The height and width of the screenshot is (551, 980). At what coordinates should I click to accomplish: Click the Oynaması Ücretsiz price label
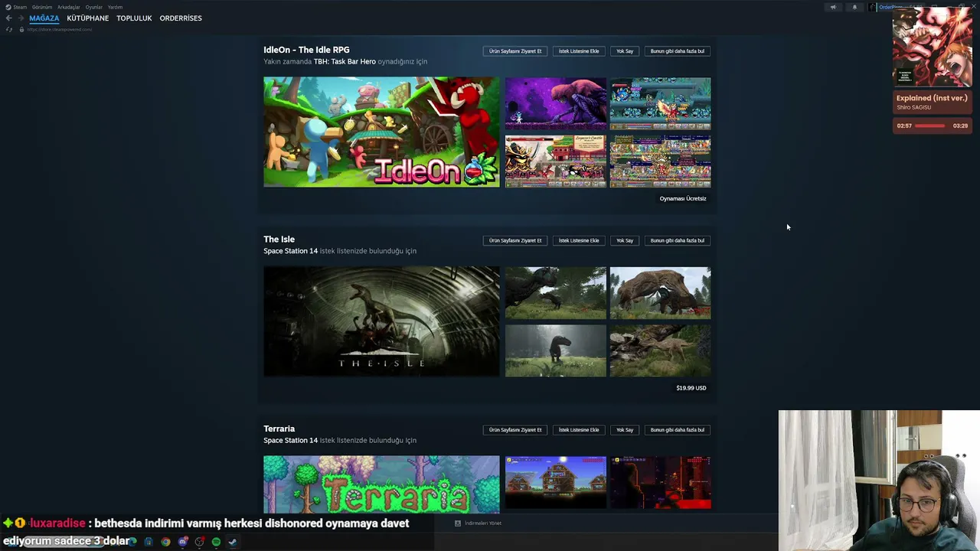[x=683, y=199]
